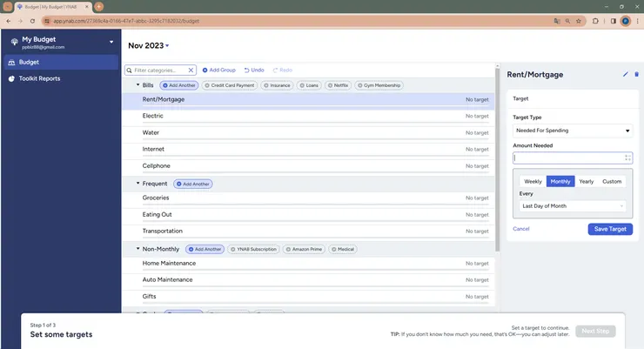Add the Netflix suggested category
The width and height of the screenshot is (644, 349).
338,85
